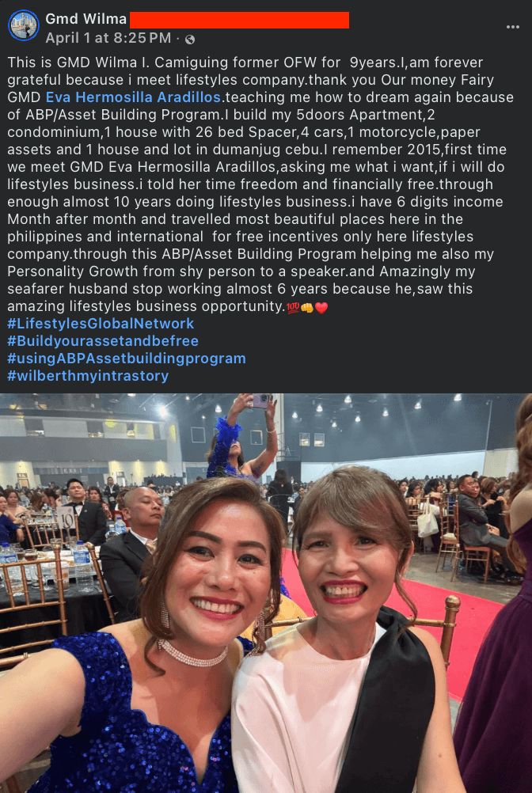Click the red redacted bar beside the name
The image size is (532, 793).
239,20
